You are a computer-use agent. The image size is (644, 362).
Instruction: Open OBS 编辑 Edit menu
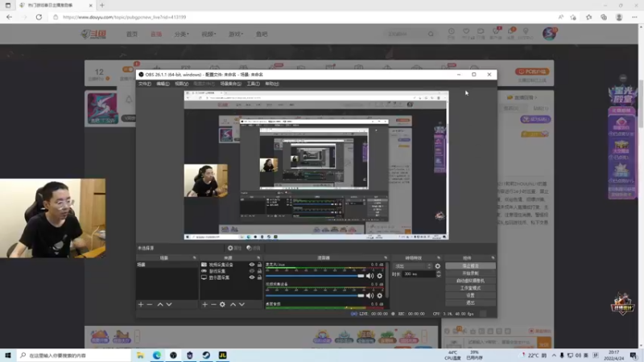[x=163, y=84]
